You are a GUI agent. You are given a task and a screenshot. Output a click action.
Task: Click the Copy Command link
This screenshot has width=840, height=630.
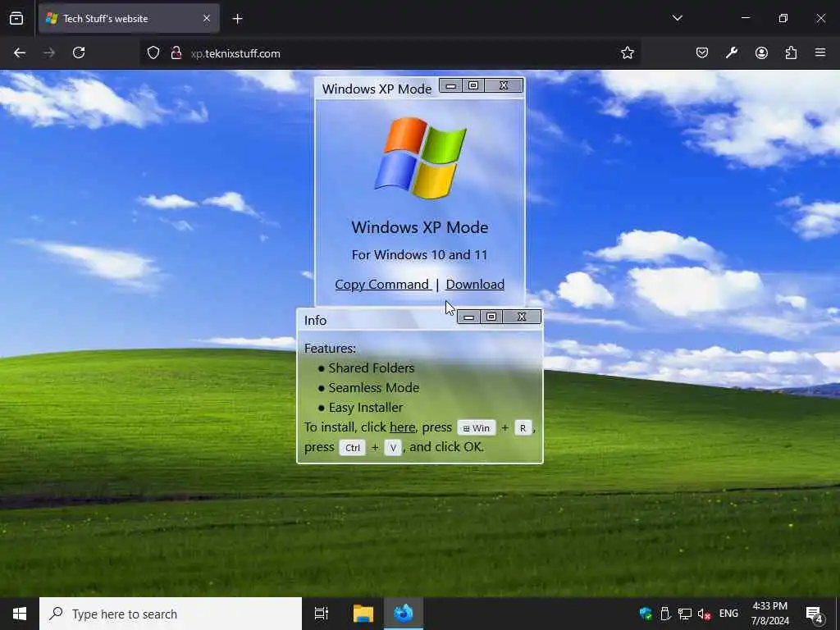tap(383, 285)
